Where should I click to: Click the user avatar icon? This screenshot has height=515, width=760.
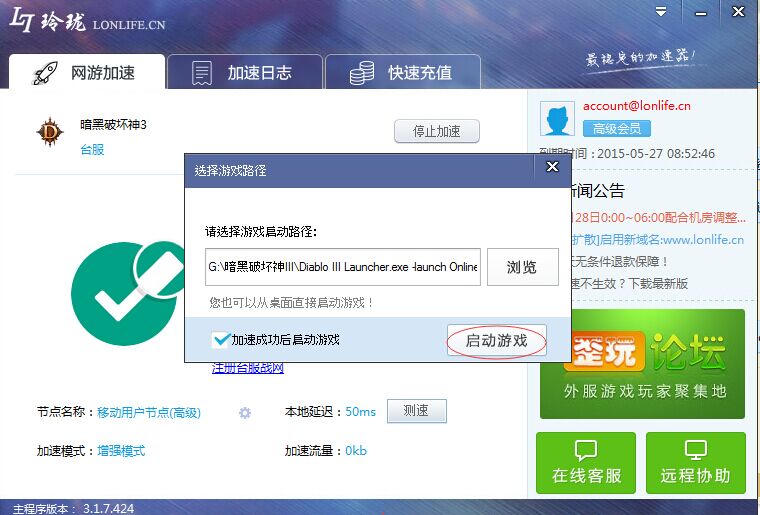pyautogui.click(x=557, y=118)
